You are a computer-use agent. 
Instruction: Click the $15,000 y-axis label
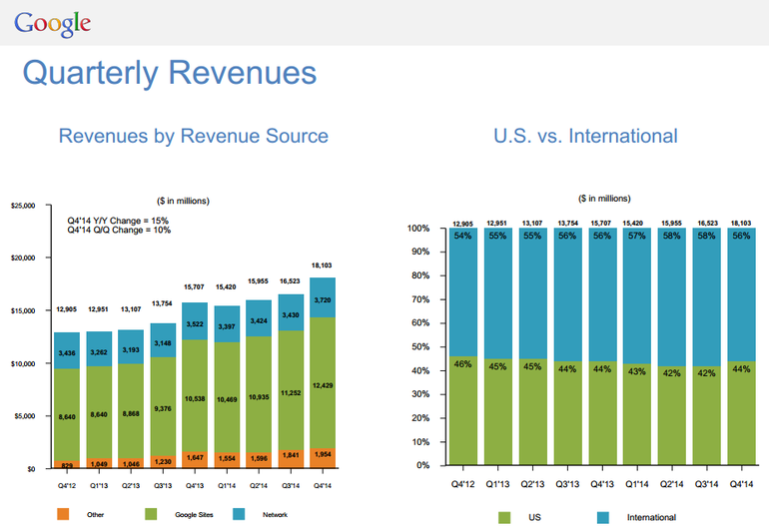23,310
